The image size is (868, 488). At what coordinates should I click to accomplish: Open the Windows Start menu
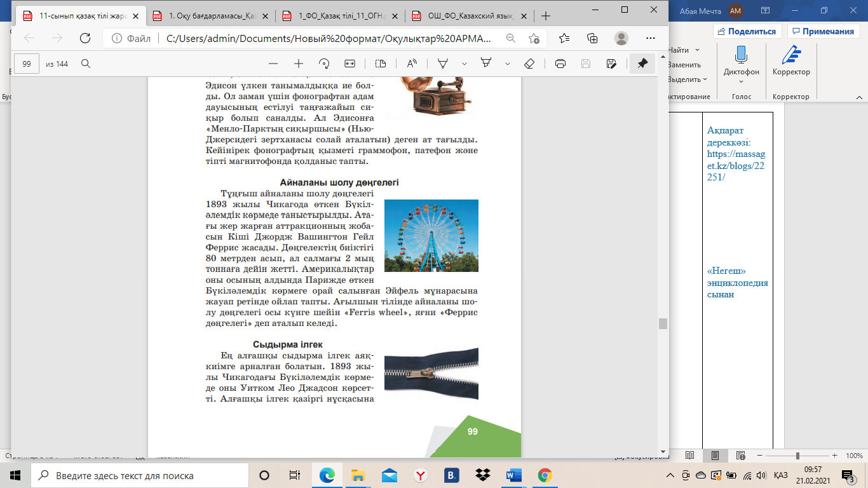pos(15,475)
